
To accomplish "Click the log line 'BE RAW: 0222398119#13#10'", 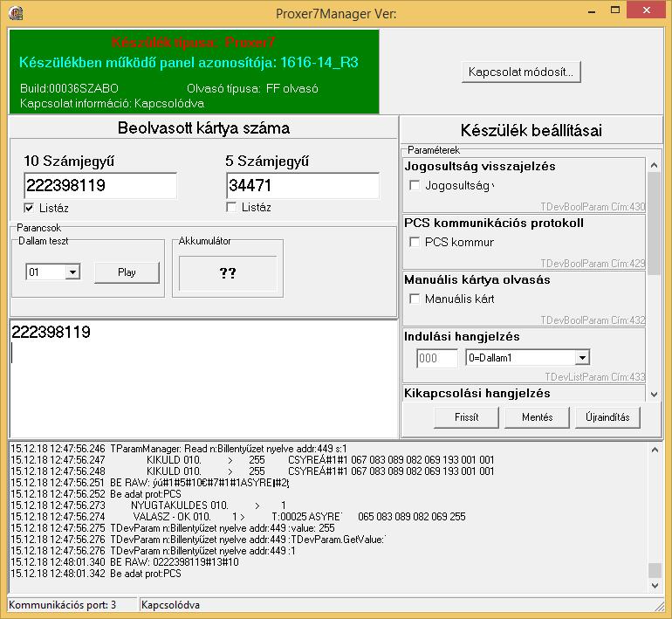I will [x=125, y=562].
